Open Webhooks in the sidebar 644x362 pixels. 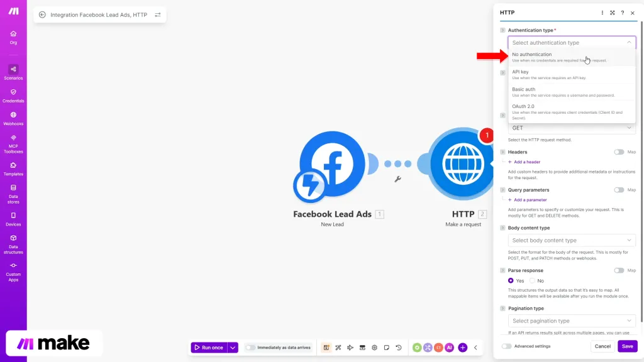(13, 119)
